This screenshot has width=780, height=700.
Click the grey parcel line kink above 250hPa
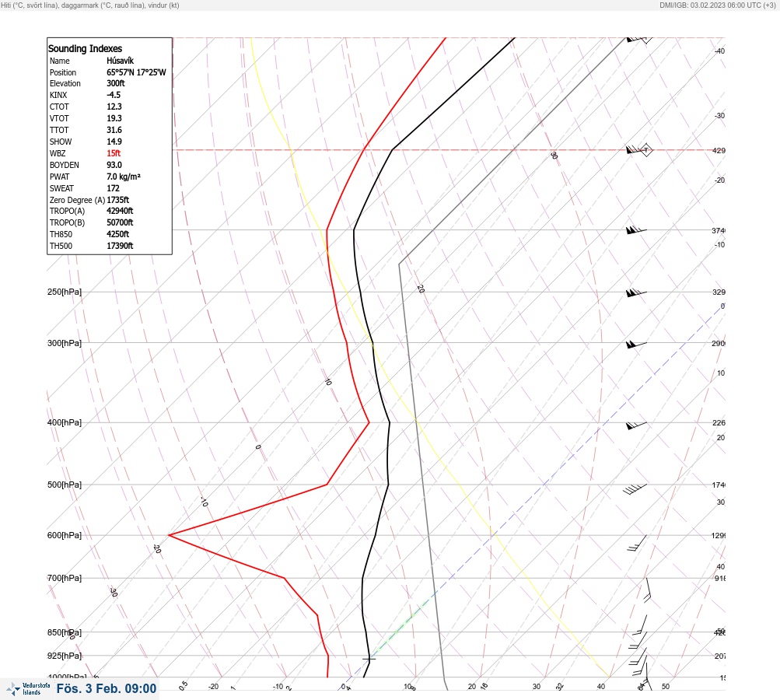coord(400,264)
